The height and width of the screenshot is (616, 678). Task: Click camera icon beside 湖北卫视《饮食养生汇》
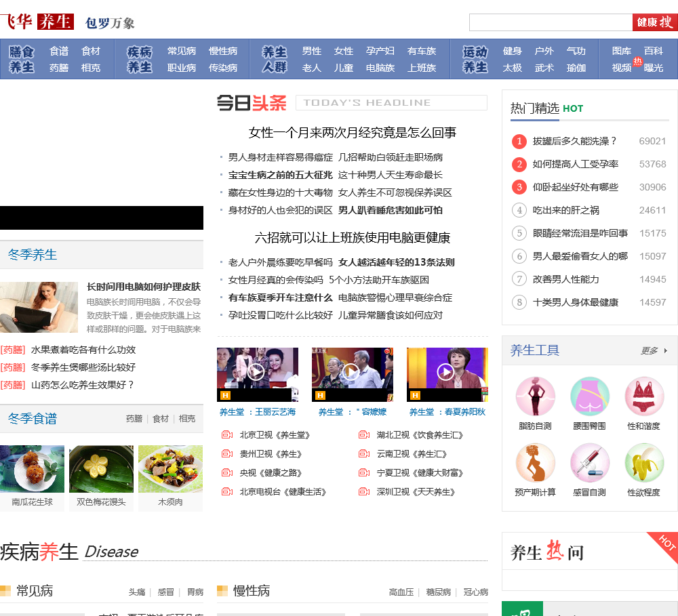point(364,434)
